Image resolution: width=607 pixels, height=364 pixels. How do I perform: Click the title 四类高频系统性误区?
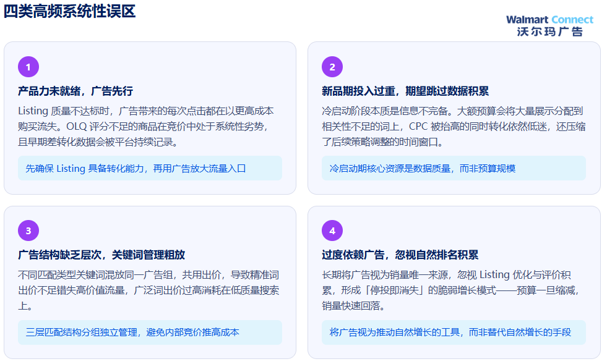tap(70, 11)
